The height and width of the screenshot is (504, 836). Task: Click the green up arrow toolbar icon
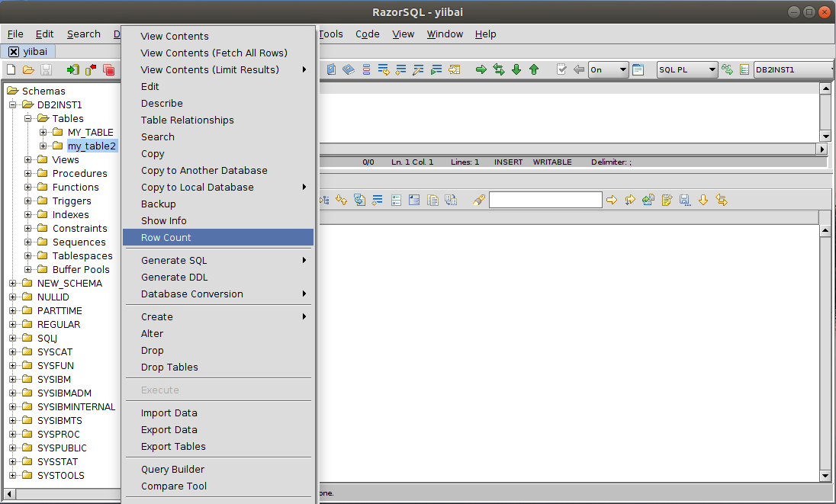coord(534,69)
